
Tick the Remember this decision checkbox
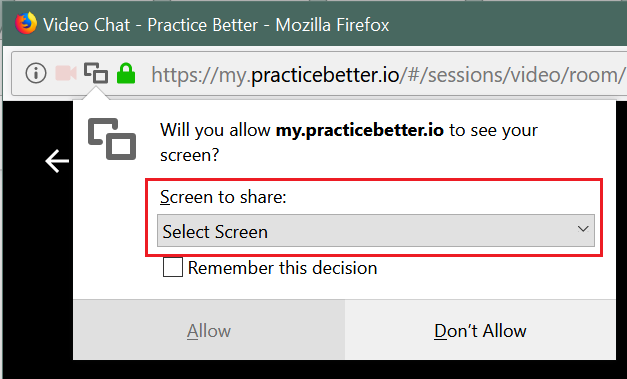click(173, 267)
